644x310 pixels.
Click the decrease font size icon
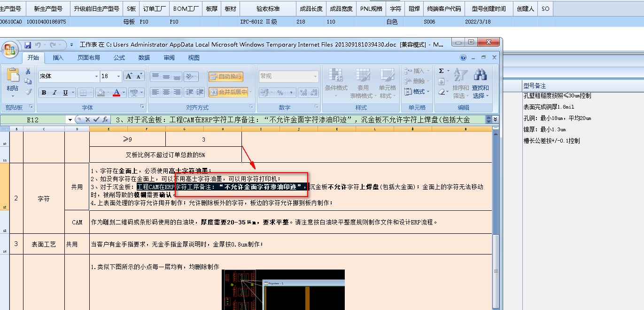point(140,76)
